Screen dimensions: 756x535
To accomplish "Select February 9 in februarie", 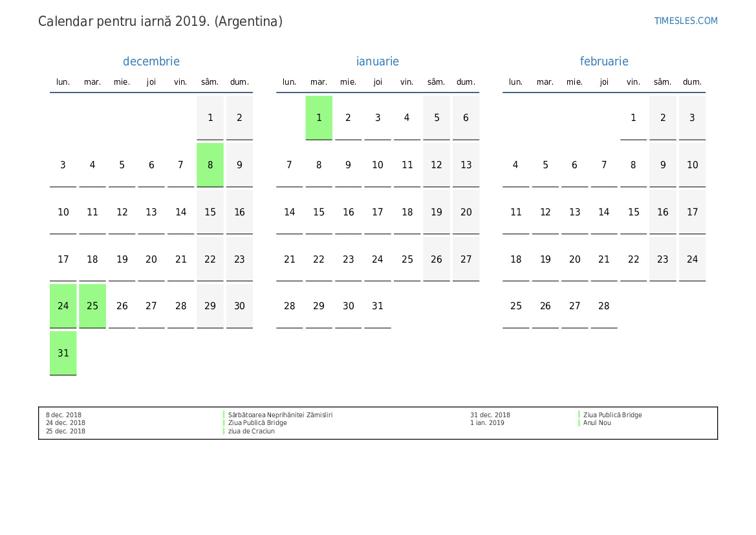I will (x=663, y=165).
